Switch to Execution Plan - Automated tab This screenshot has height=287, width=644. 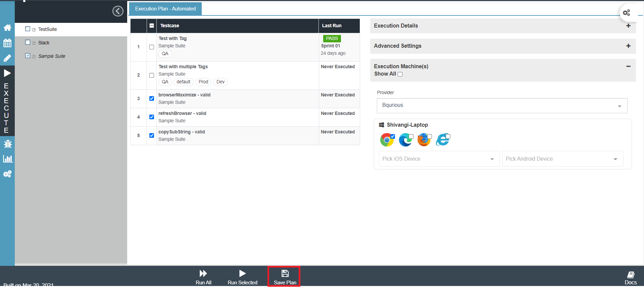click(x=165, y=9)
